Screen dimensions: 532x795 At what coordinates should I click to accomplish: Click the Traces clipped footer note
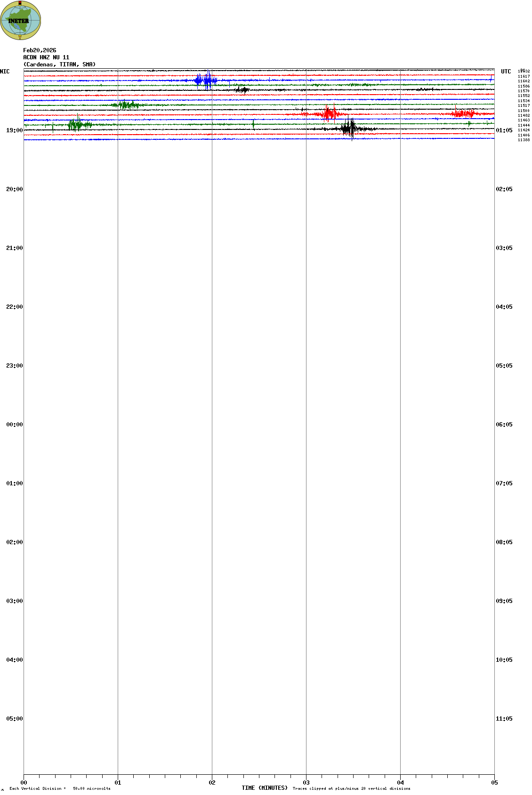pyautogui.click(x=351, y=788)
